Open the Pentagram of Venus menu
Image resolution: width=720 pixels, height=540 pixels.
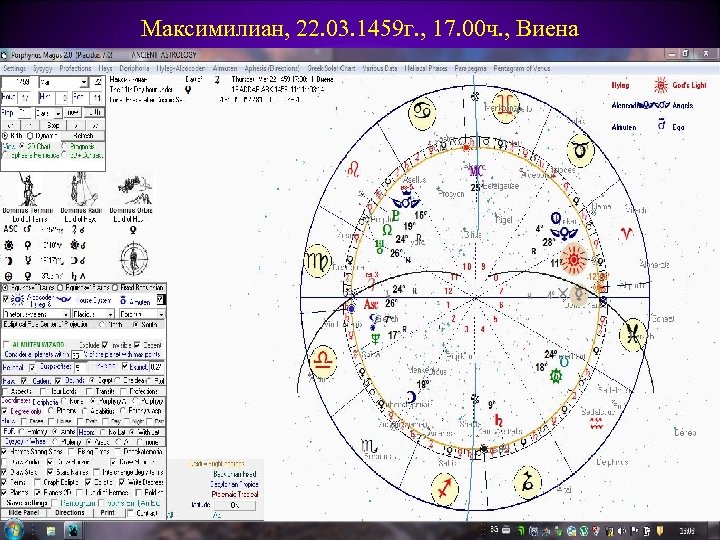tap(522, 68)
